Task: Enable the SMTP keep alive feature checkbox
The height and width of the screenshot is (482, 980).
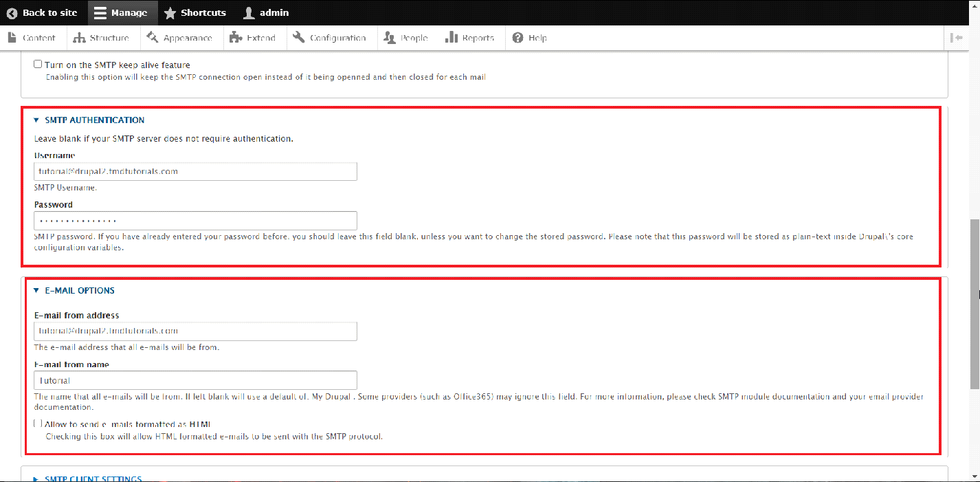Action: coord(38,65)
